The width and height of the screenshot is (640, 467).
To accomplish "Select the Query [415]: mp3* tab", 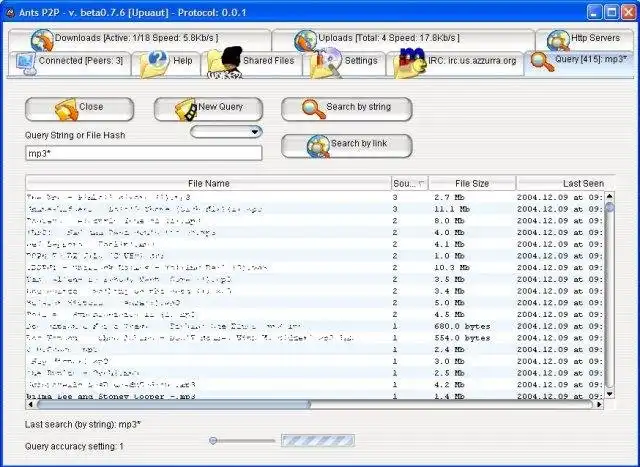I will tap(579, 62).
